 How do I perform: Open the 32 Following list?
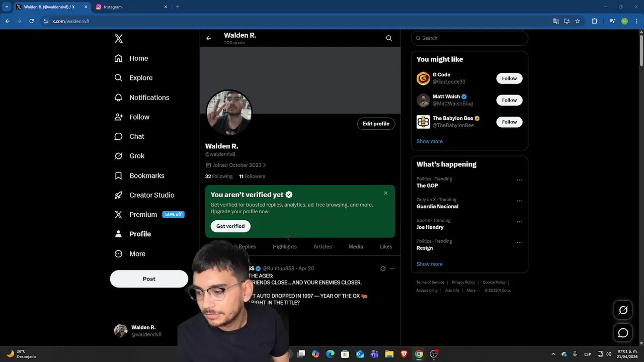[x=219, y=176]
